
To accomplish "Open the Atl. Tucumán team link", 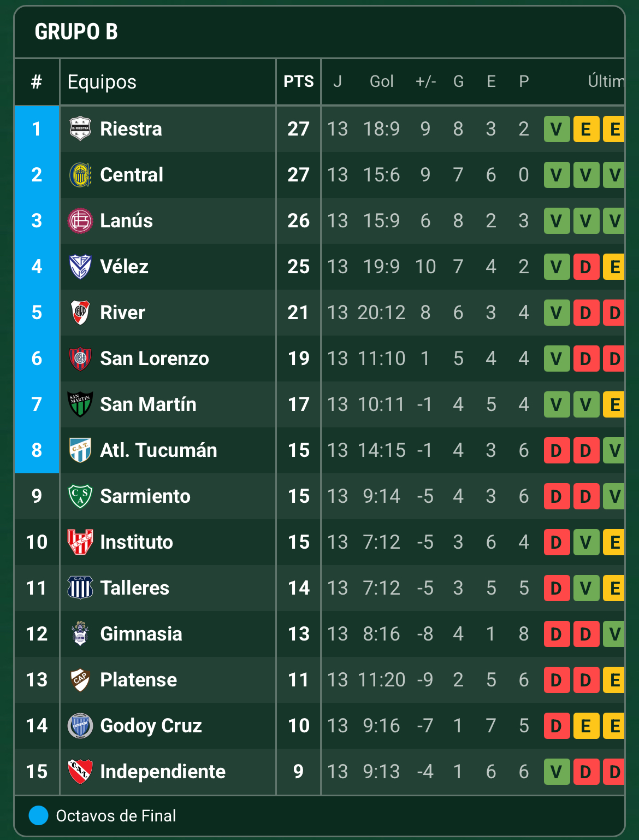I will [x=158, y=450].
